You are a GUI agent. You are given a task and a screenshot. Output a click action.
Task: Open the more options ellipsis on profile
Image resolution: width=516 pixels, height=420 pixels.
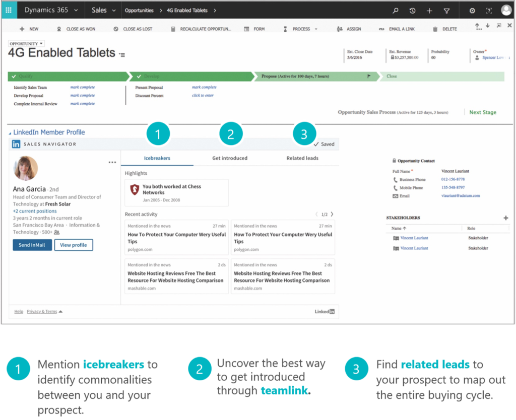(112, 162)
